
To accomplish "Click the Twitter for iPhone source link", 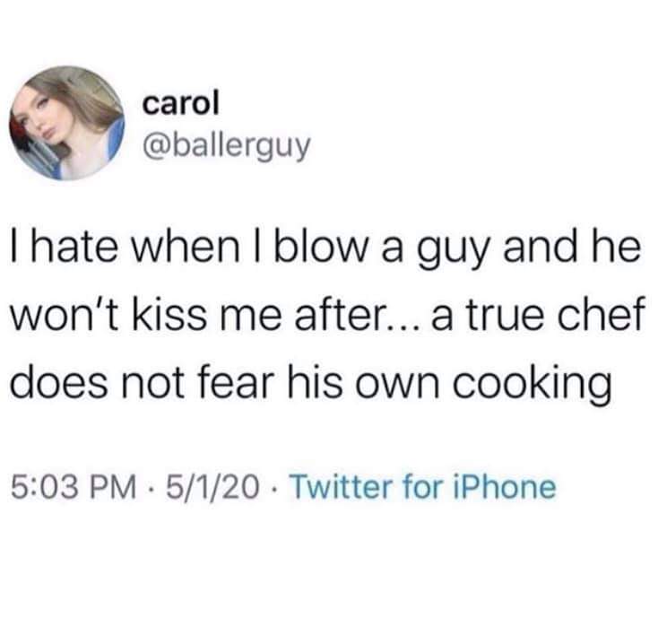I will pos(423,487).
